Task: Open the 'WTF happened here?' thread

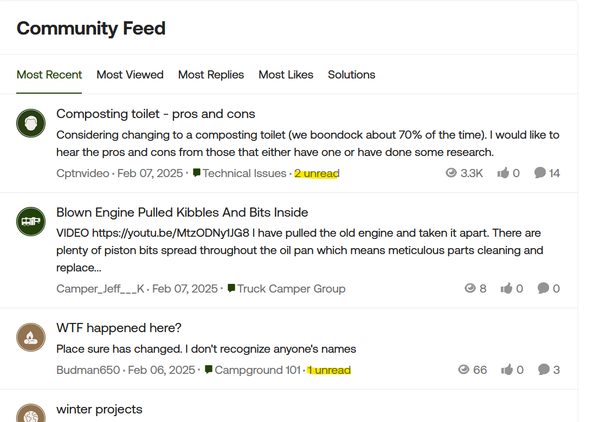Action: 119,327
